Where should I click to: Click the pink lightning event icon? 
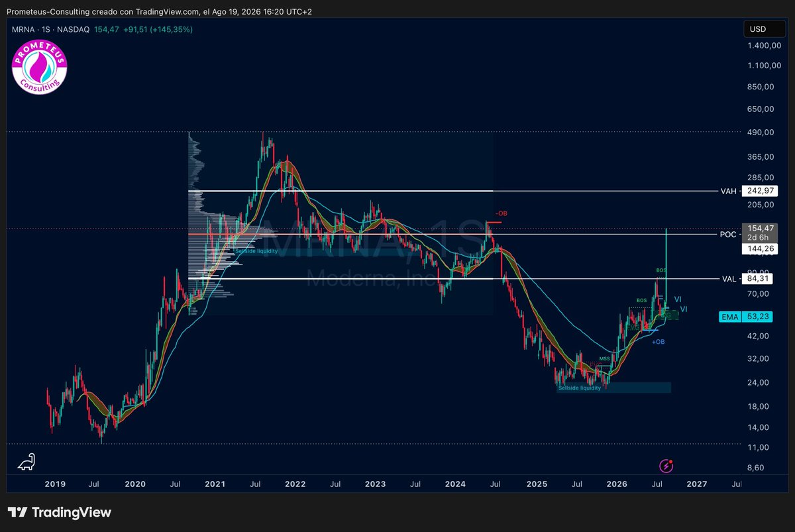667,466
